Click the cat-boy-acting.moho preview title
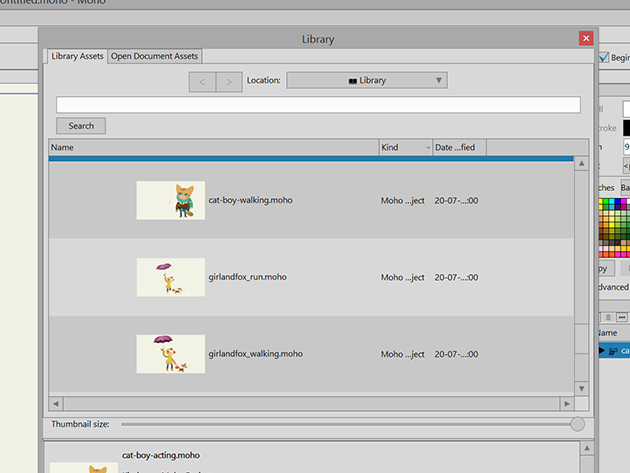Viewport: 630px width, 473px height. tap(161, 455)
